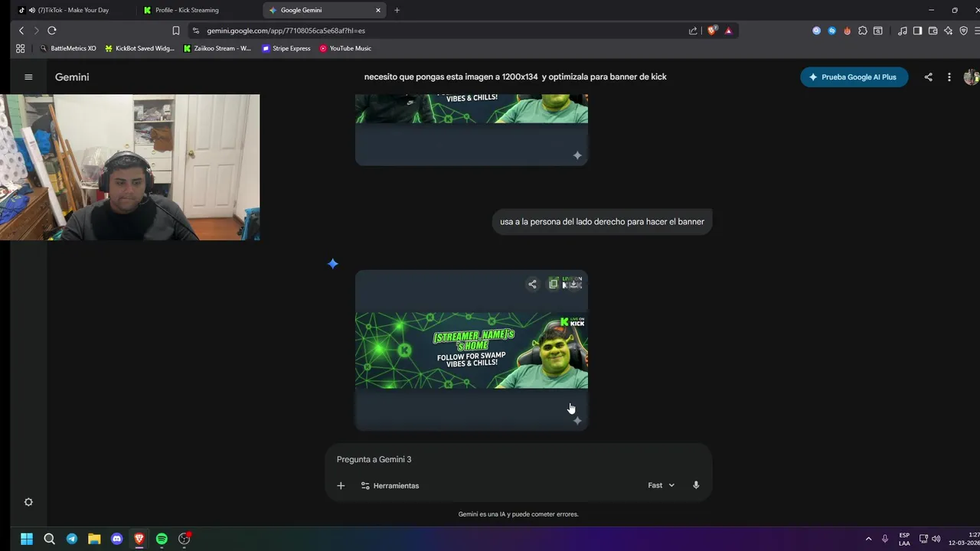Open the ESP LAA language switcher

904,539
